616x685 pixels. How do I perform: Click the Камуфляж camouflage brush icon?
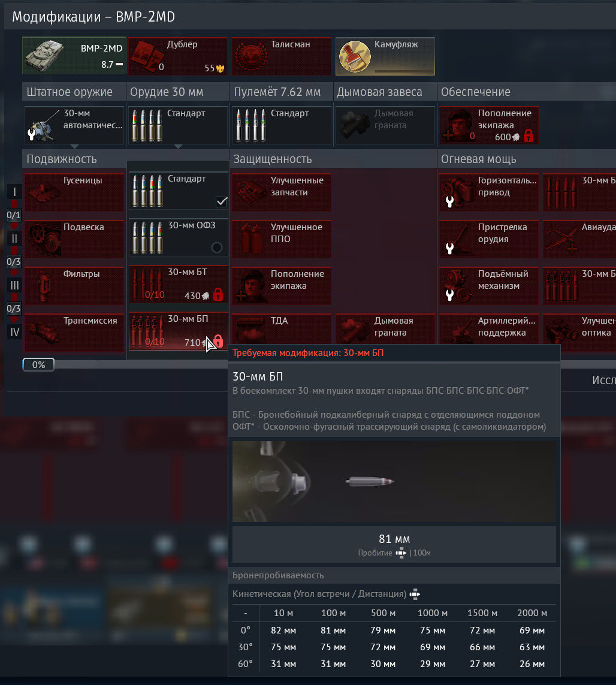[355, 56]
